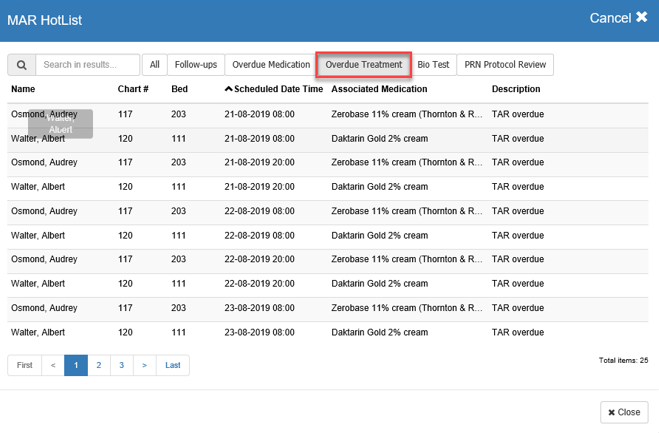The height and width of the screenshot is (433, 659).
Task: Open the Bio Test filter
Action: pyautogui.click(x=434, y=65)
